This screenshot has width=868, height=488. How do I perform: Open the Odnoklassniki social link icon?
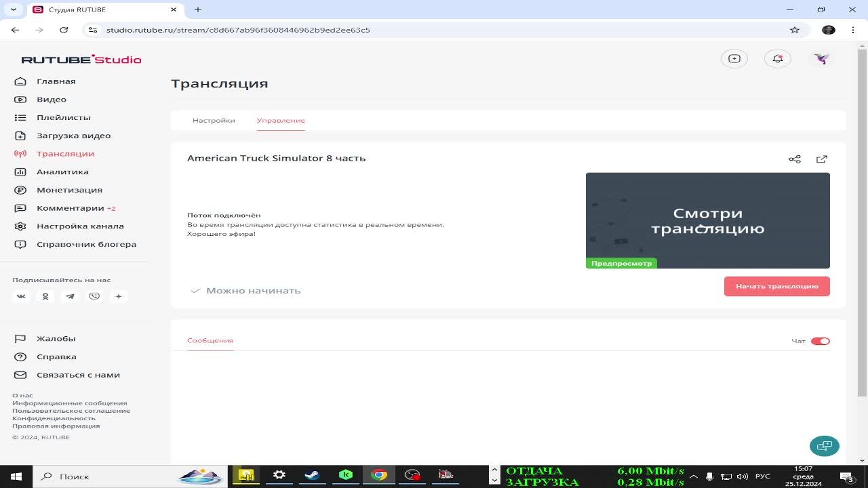tap(45, 296)
